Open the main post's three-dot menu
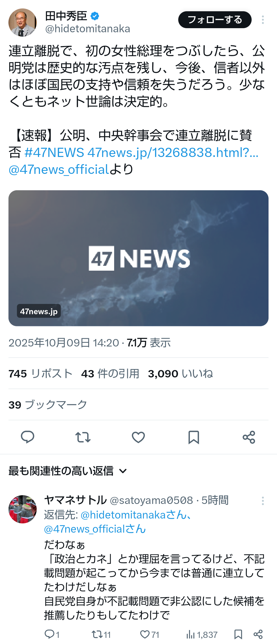 click(x=263, y=20)
